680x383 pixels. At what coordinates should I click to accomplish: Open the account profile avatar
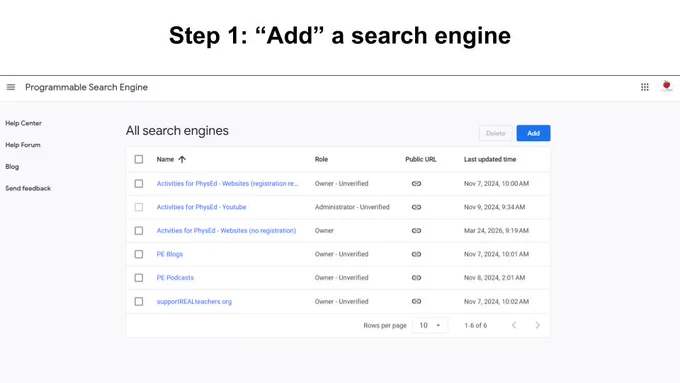[667, 86]
